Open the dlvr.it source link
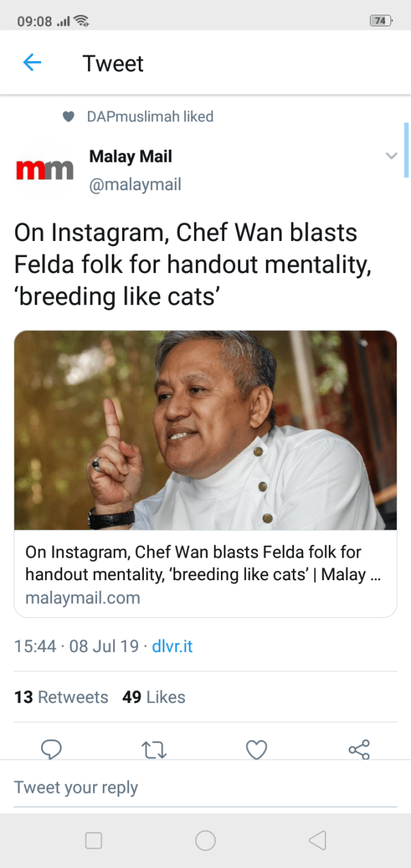The image size is (411, 868). tap(172, 646)
